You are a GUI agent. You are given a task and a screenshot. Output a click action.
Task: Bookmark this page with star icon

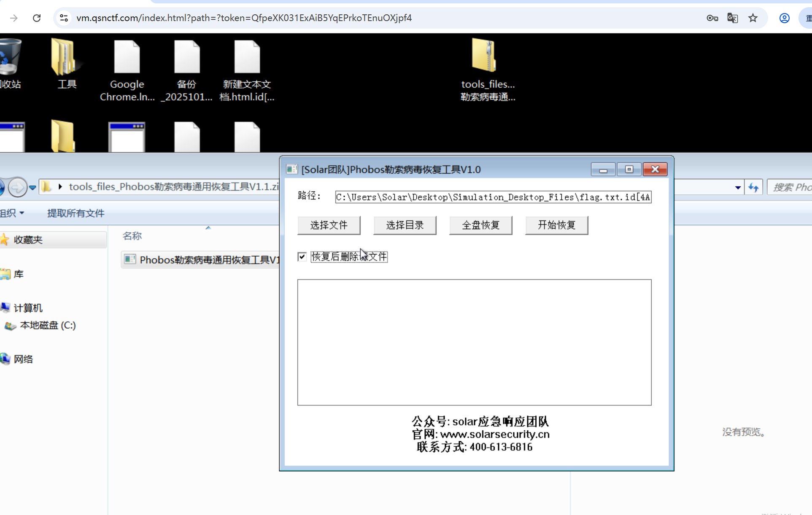(x=753, y=18)
